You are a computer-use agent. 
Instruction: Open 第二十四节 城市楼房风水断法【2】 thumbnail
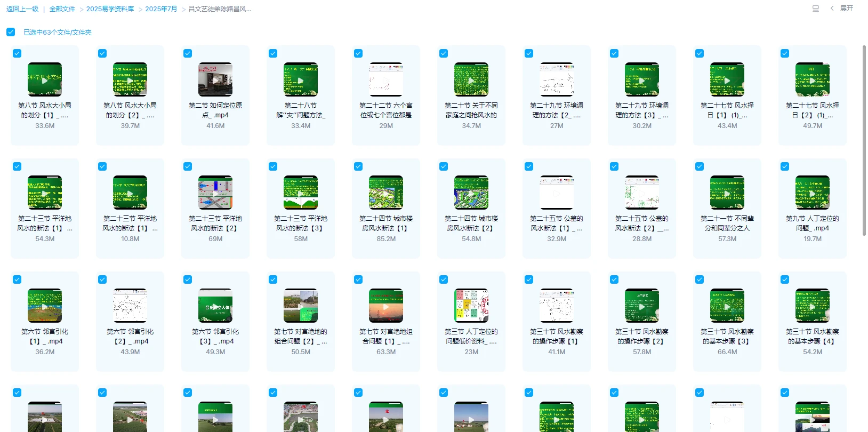click(x=471, y=193)
